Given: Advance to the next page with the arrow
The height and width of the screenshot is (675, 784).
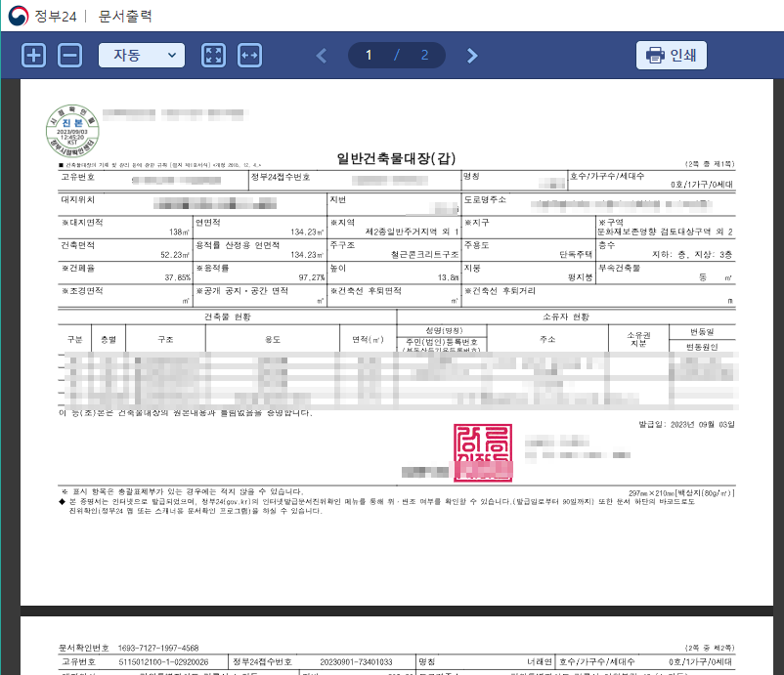Looking at the screenshot, I should pyautogui.click(x=471, y=55).
